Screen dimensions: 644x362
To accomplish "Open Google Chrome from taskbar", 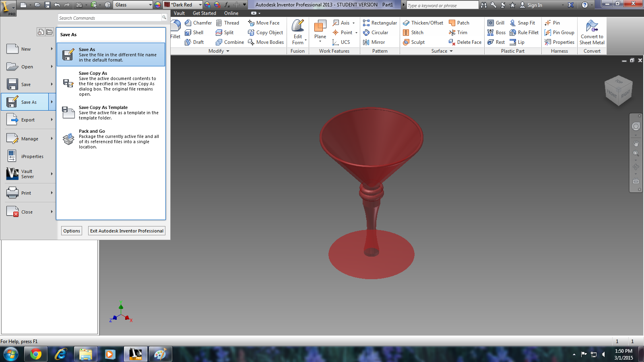I will click(x=35, y=354).
